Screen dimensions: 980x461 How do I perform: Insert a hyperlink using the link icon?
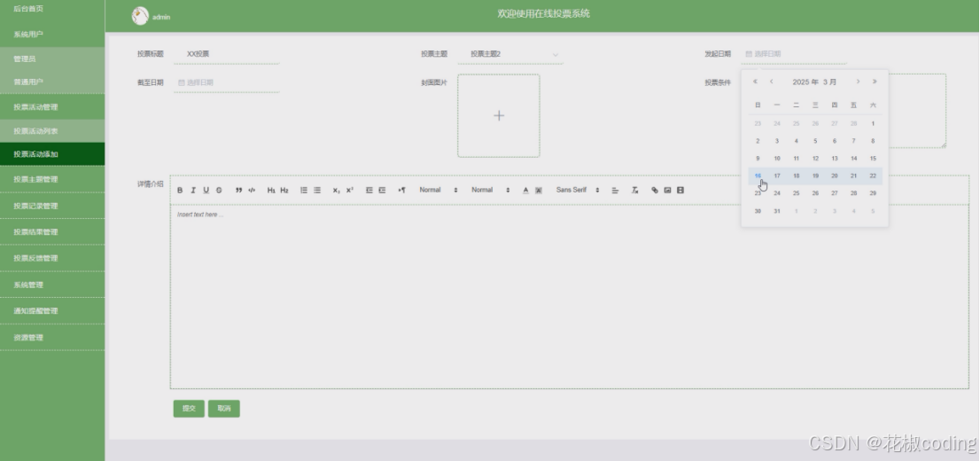(655, 190)
